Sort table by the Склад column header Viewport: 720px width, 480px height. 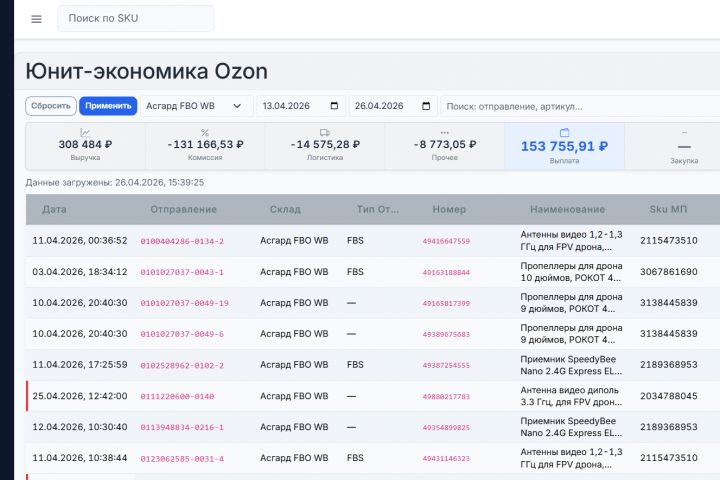[x=285, y=209]
